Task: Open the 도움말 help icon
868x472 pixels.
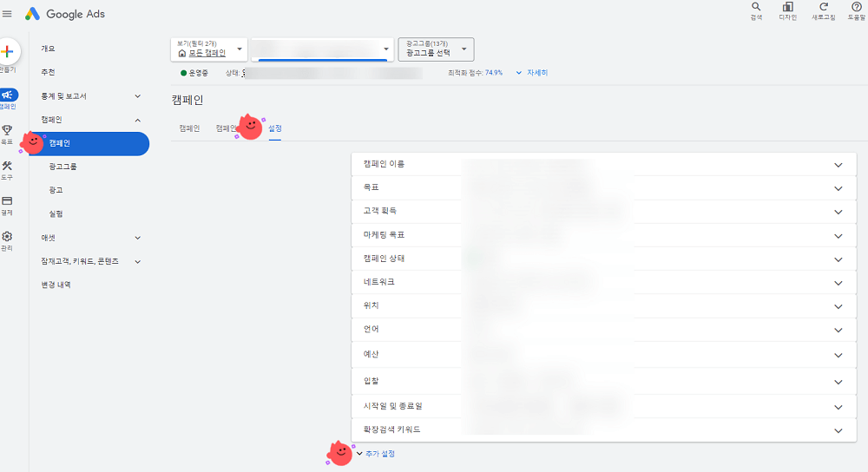Action: click(x=856, y=7)
